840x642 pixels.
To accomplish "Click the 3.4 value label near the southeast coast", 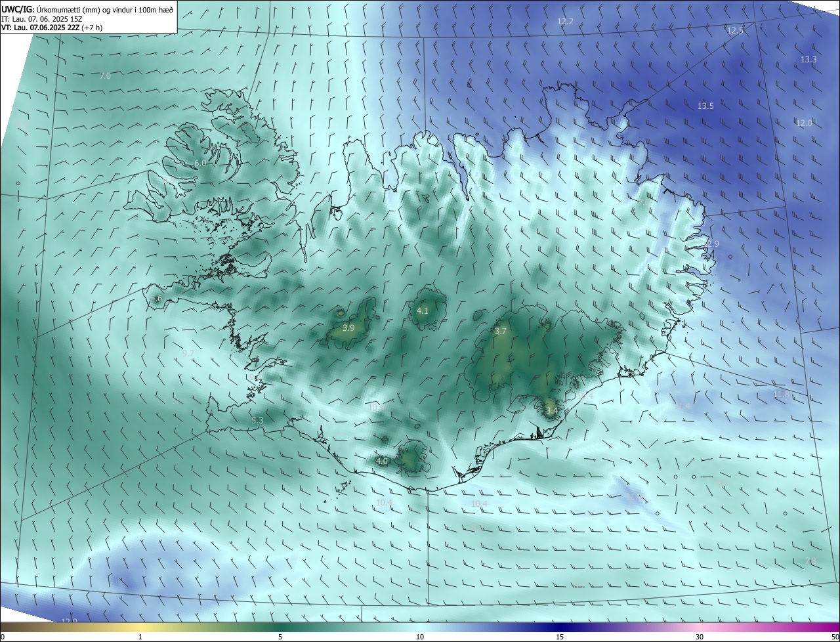I will [x=551, y=412].
